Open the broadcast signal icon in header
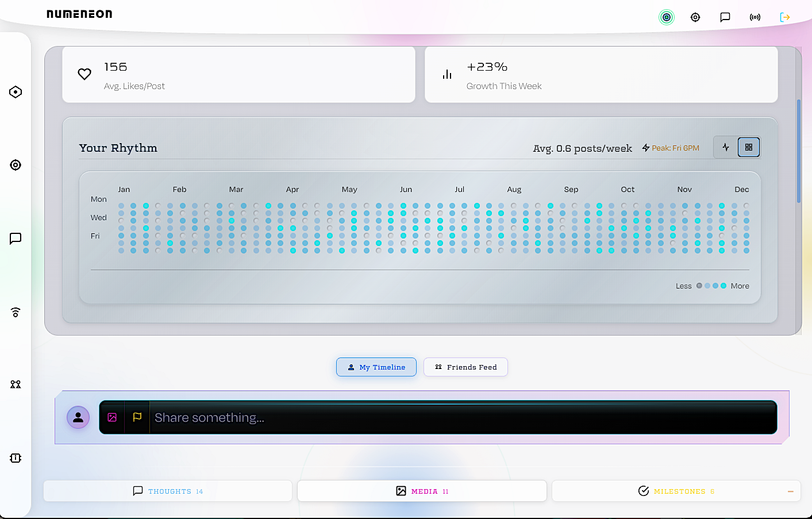This screenshot has height=519, width=812. click(x=755, y=17)
